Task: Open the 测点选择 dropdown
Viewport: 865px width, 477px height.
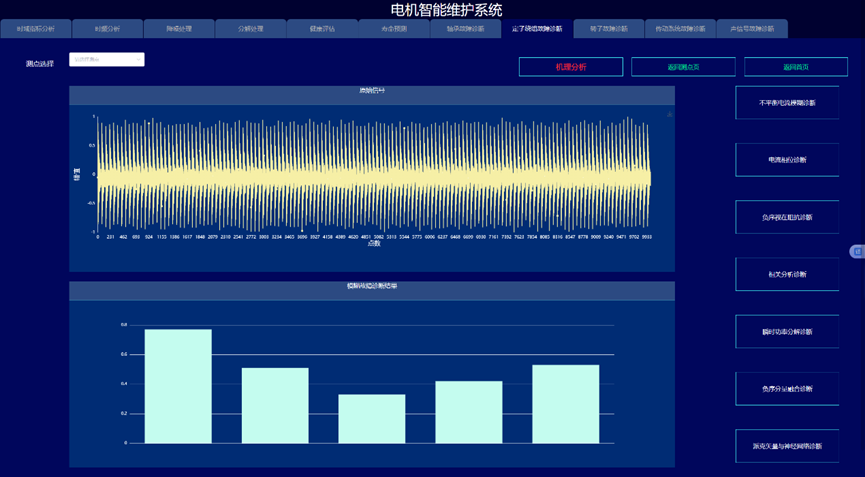Action: (x=107, y=60)
